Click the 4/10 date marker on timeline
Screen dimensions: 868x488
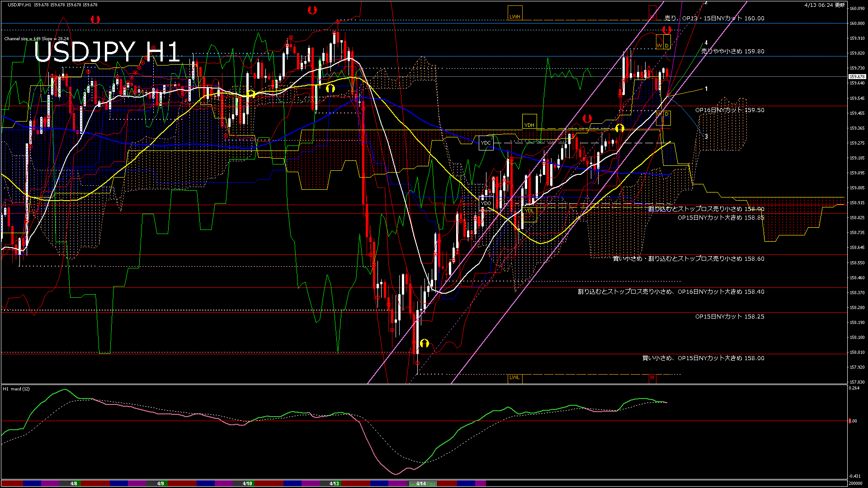pyautogui.click(x=247, y=483)
